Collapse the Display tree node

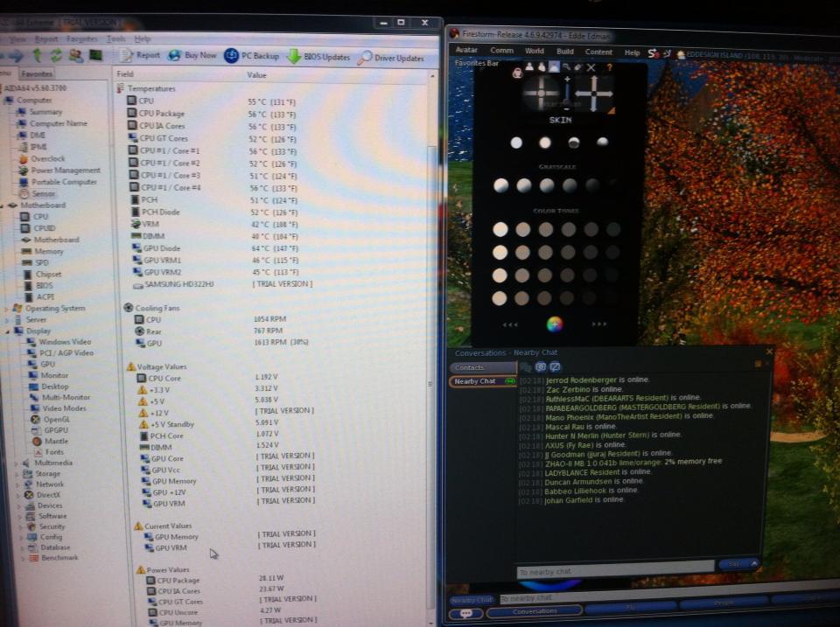tap(8, 331)
